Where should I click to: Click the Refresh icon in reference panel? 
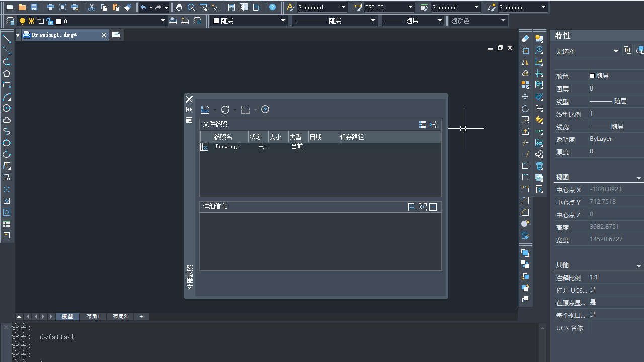click(225, 110)
